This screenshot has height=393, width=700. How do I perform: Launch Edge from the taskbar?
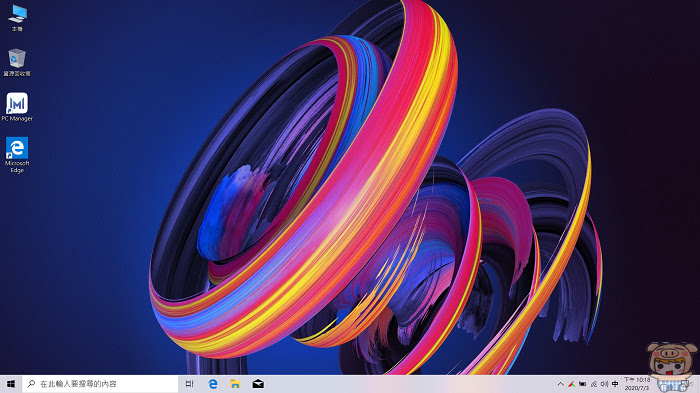(213, 384)
